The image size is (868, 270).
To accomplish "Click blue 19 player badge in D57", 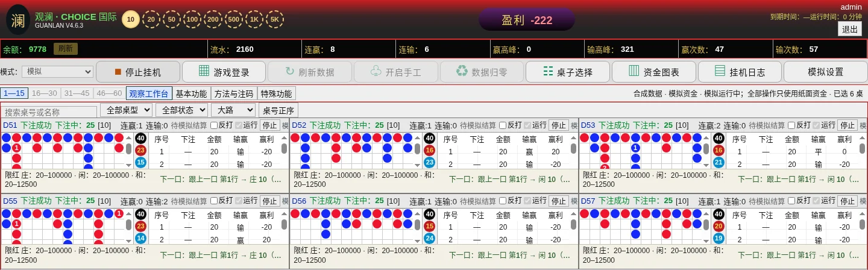I will coord(719,238).
